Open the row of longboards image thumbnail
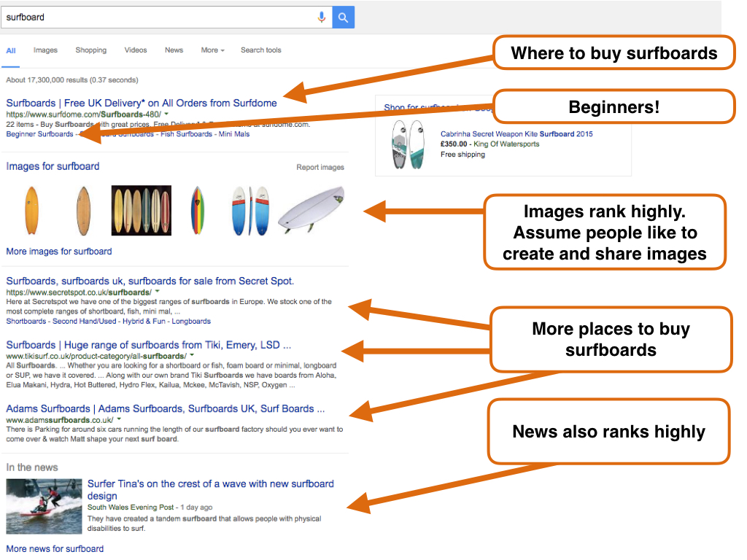Screen dimensions: 747x560 coord(142,211)
